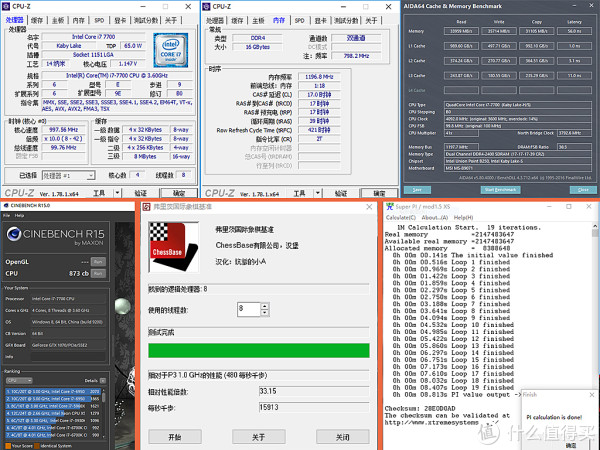This screenshot has height=450, width=600.
Task: Click the green benchmark progress bar
Action: (x=259, y=351)
